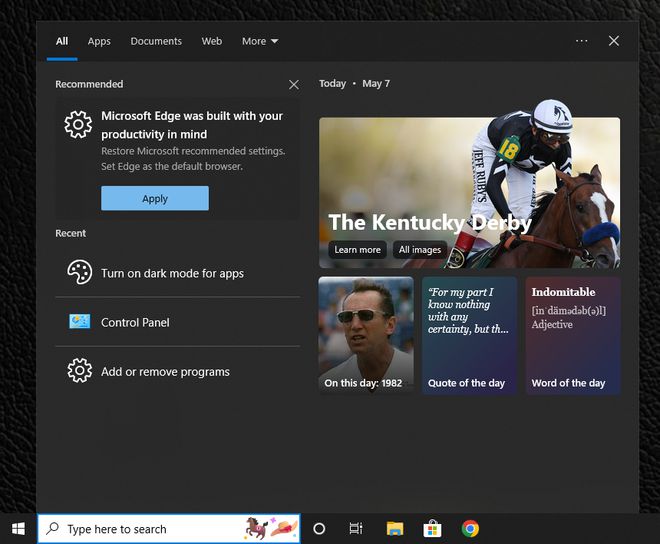Switch to the Documents tab
The image size is (660, 544).
click(x=156, y=41)
